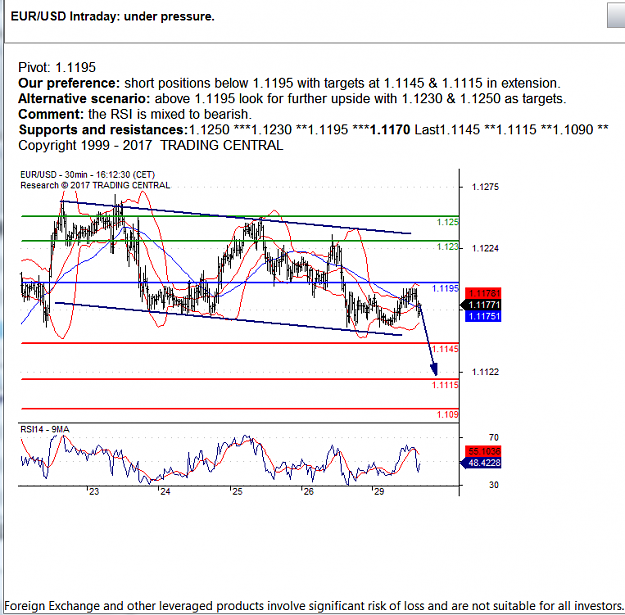
Task: Click the blue 1.1195 pivot label
Action: click(446, 289)
